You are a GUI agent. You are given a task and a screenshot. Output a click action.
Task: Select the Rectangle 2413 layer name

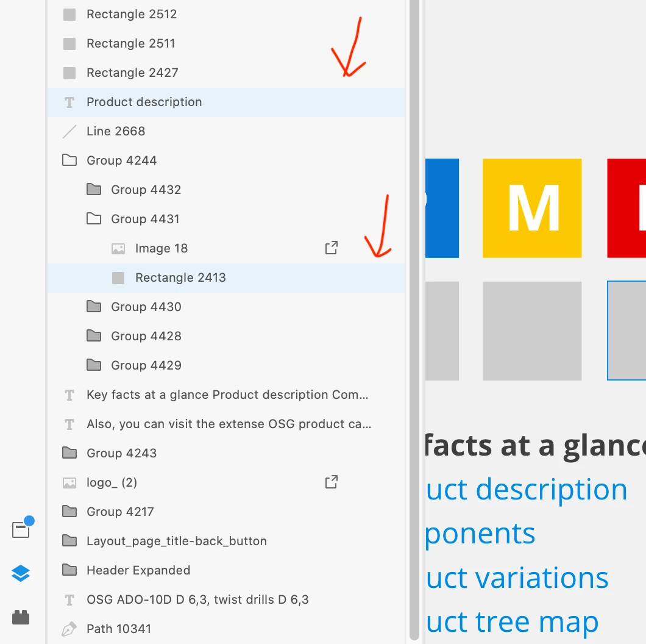coord(180,277)
